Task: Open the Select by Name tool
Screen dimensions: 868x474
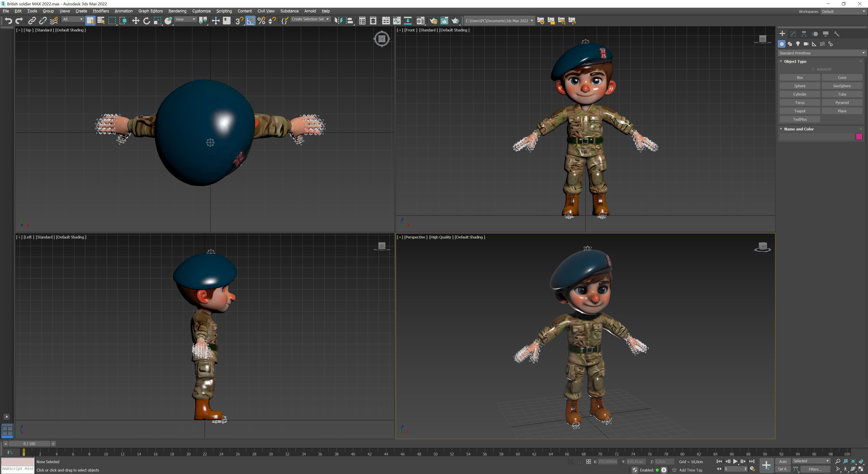Action: pyautogui.click(x=101, y=21)
